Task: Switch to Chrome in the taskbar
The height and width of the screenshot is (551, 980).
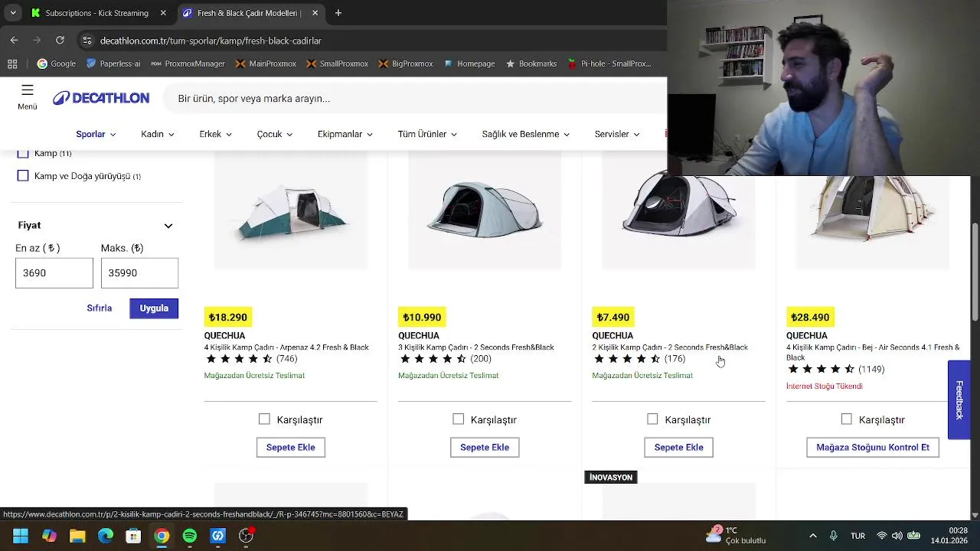Action: [162, 536]
